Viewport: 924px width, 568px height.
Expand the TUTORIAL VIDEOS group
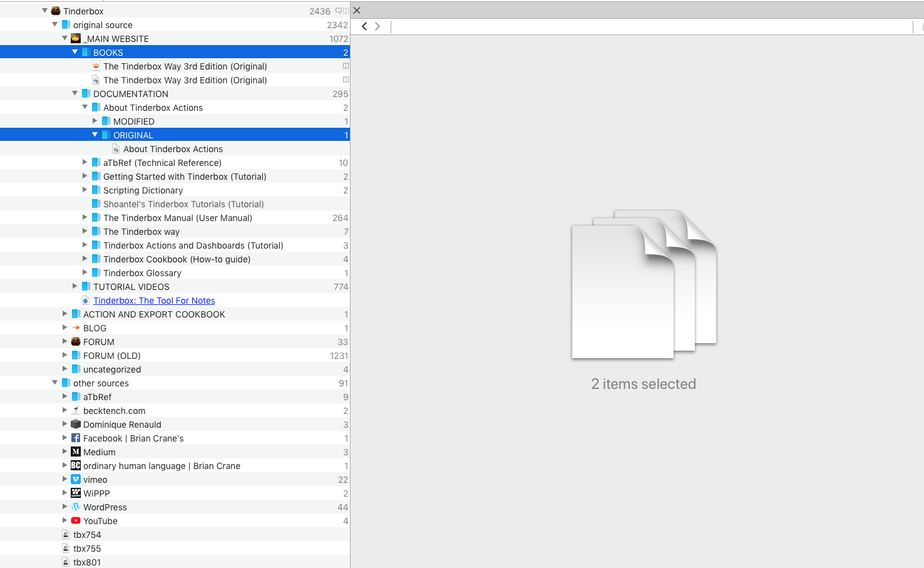75,286
